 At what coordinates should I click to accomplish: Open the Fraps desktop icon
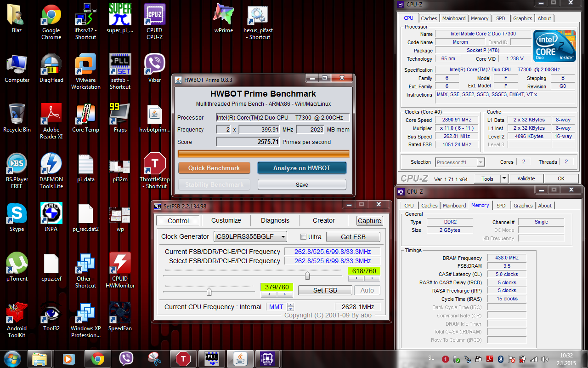tap(120, 118)
